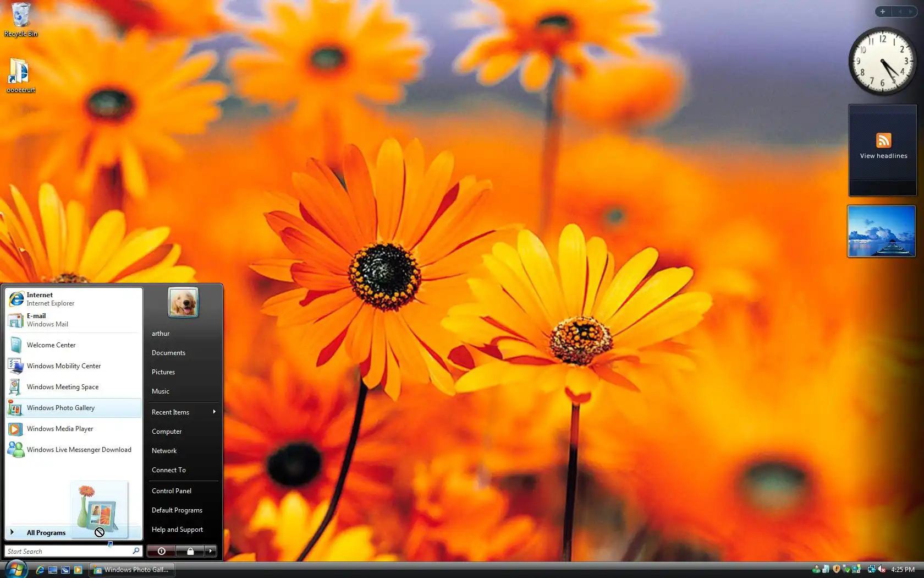
Task: Launch Windows Mobility Center
Action: (x=74, y=366)
